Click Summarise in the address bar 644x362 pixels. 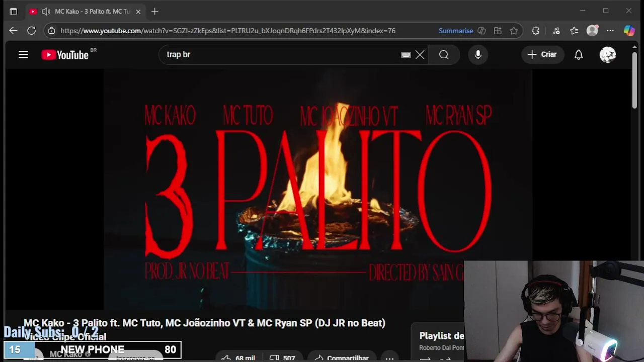pos(456,31)
